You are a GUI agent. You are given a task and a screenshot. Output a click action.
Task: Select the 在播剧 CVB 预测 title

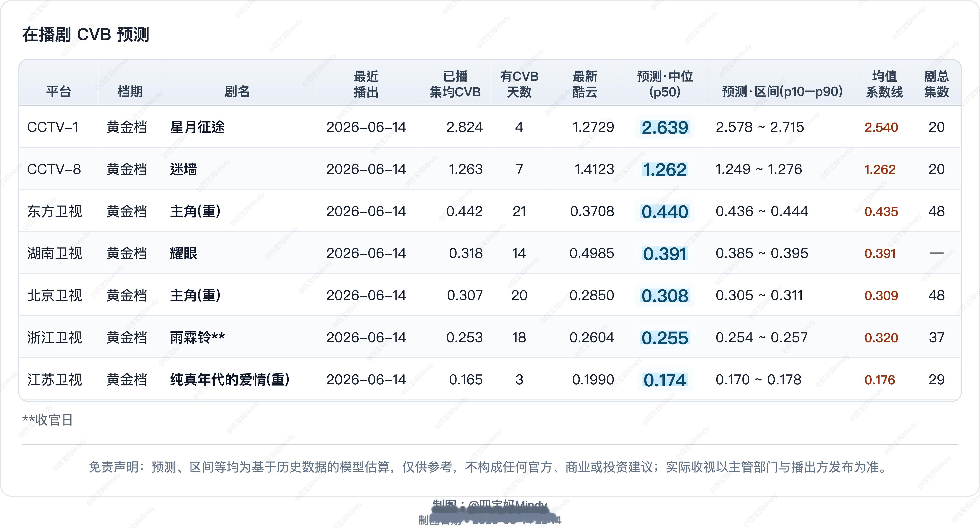(86, 35)
